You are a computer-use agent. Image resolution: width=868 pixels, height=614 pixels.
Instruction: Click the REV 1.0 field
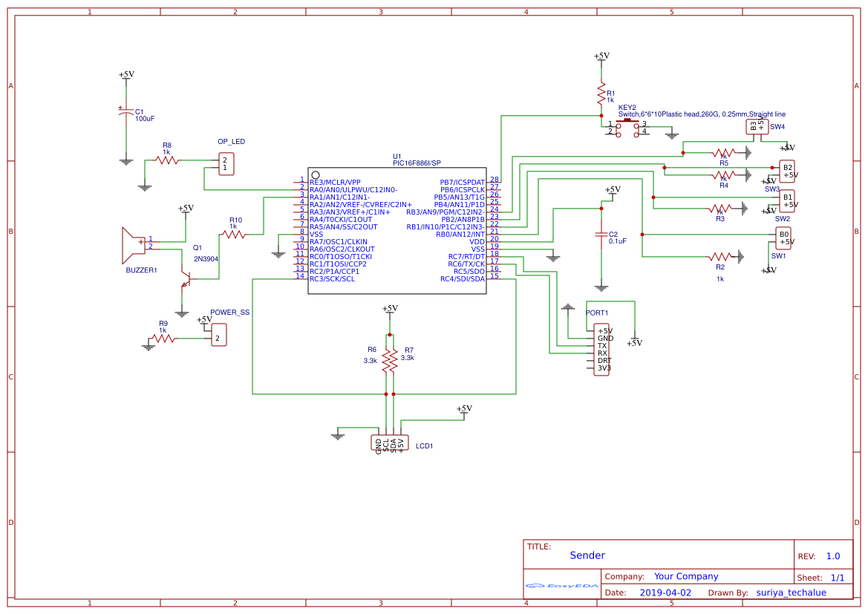tap(834, 555)
